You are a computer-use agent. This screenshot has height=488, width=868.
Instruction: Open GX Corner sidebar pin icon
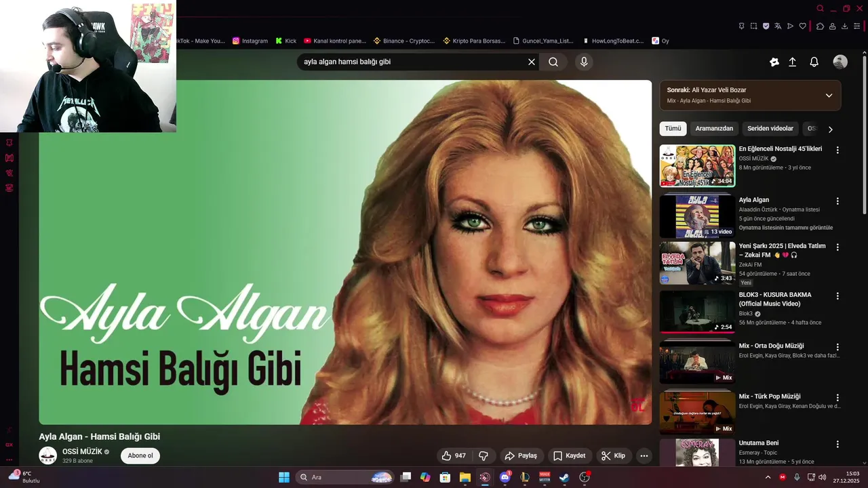coord(9,143)
